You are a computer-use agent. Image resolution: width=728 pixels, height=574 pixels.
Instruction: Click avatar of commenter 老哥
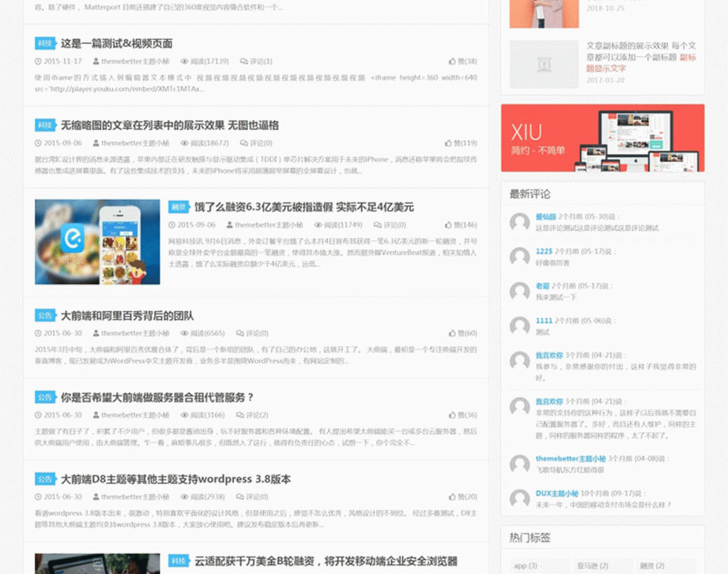click(x=520, y=291)
